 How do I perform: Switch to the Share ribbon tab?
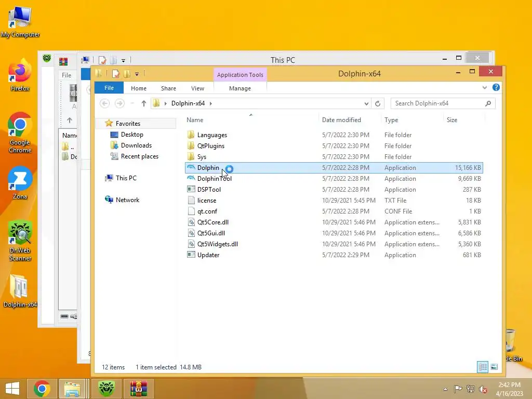tap(169, 88)
